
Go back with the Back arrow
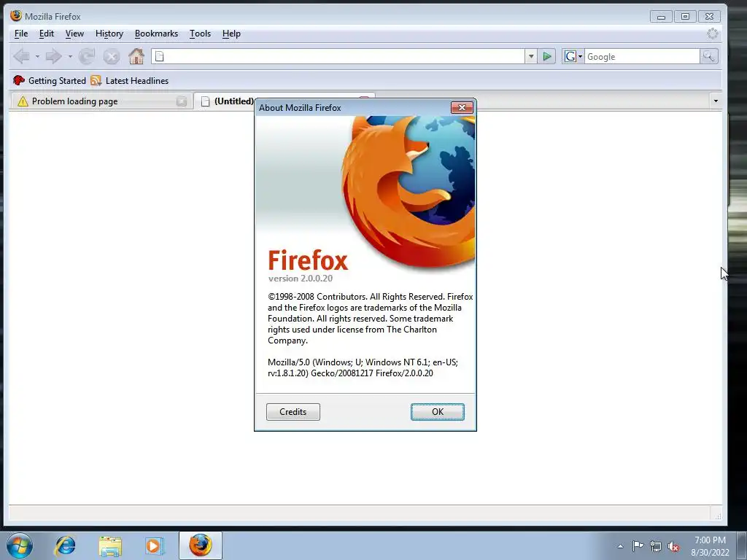coord(21,57)
